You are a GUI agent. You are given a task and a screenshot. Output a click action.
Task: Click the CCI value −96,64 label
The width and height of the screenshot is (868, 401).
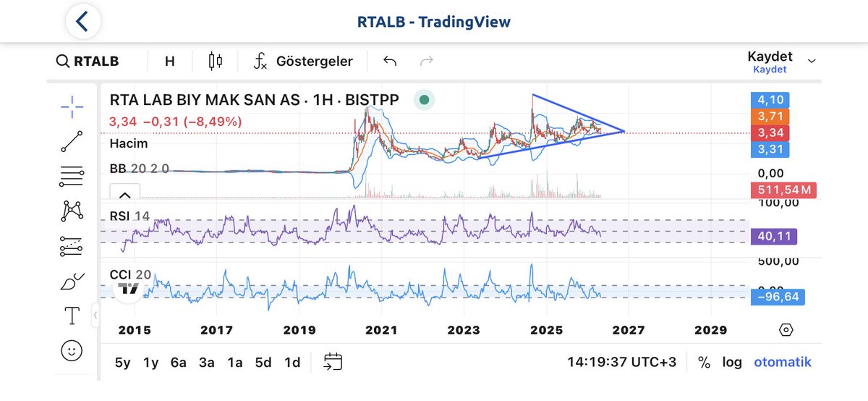point(778,296)
